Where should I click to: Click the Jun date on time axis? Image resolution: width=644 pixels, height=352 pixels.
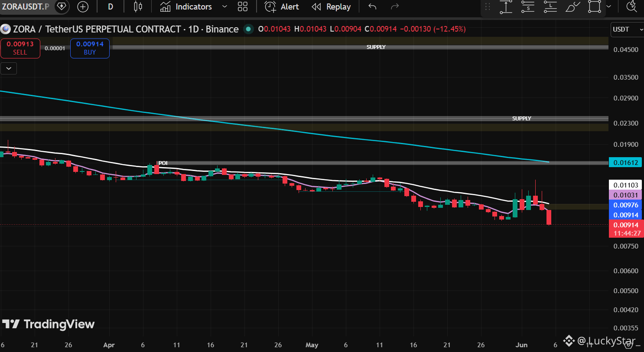pyautogui.click(x=521, y=345)
